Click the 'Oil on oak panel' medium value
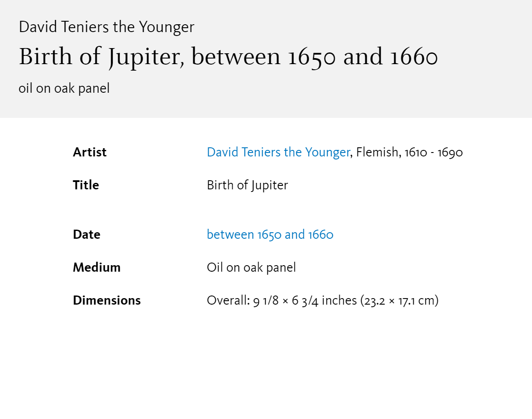Screen dimensions: 532x419 tap(251, 268)
